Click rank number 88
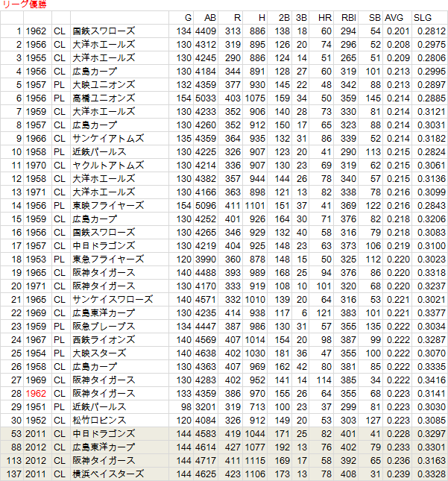448x481 pixels. click(16, 447)
